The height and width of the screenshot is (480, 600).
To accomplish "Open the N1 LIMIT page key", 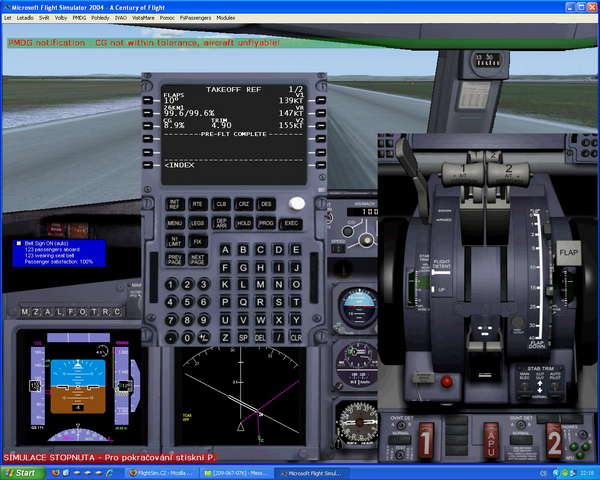I will point(174,241).
